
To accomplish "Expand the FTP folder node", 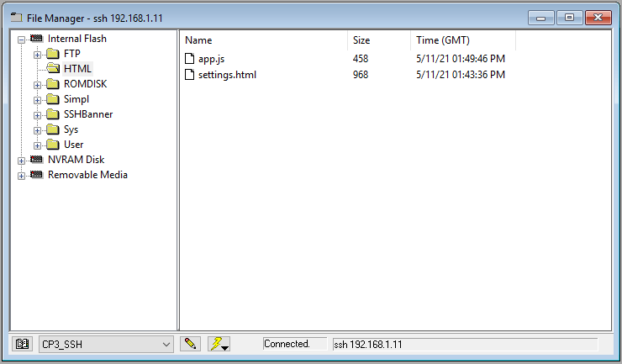I will pyautogui.click(x=38, y=54).
